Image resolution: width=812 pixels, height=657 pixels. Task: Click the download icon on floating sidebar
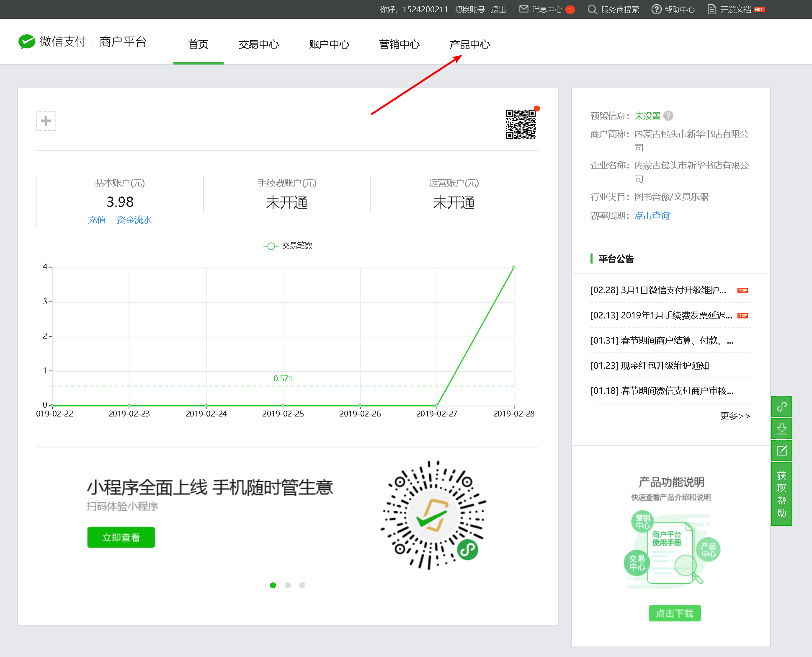click(781, 429)
